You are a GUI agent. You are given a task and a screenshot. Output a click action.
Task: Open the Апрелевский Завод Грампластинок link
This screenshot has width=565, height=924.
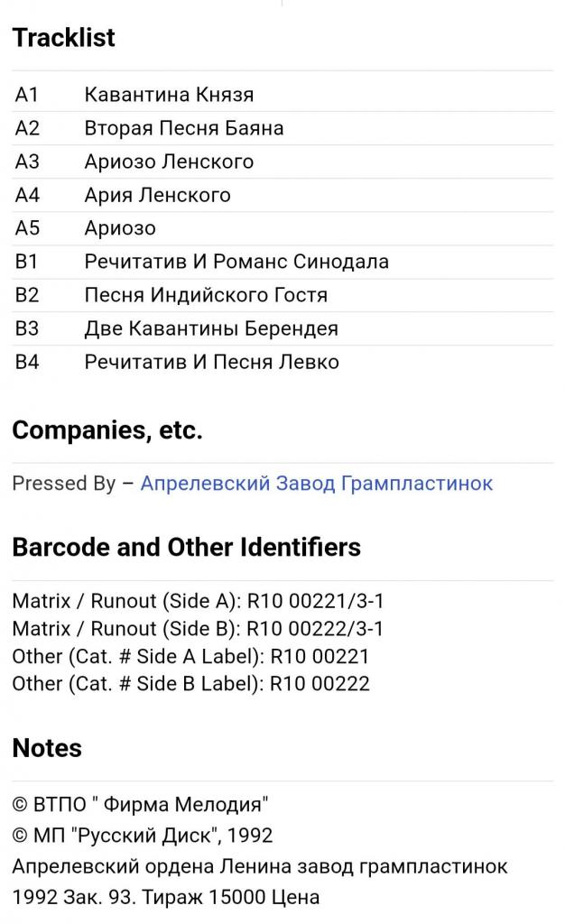[x=316, y=483]
